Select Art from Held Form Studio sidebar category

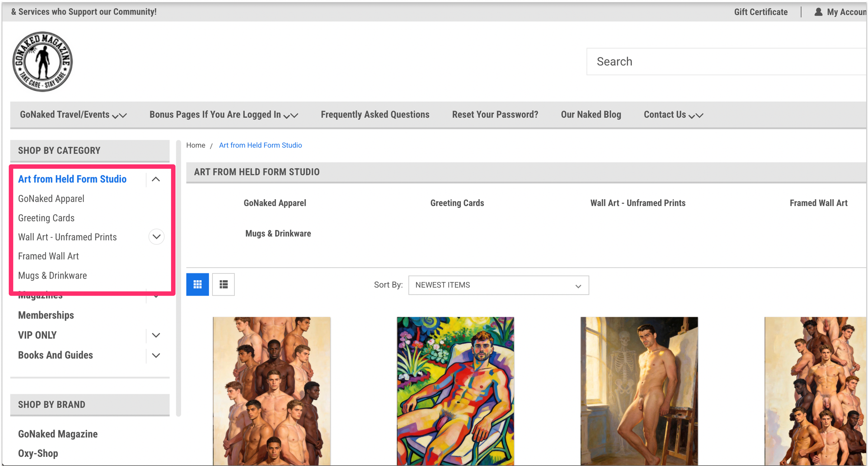[x=72, y=179]
